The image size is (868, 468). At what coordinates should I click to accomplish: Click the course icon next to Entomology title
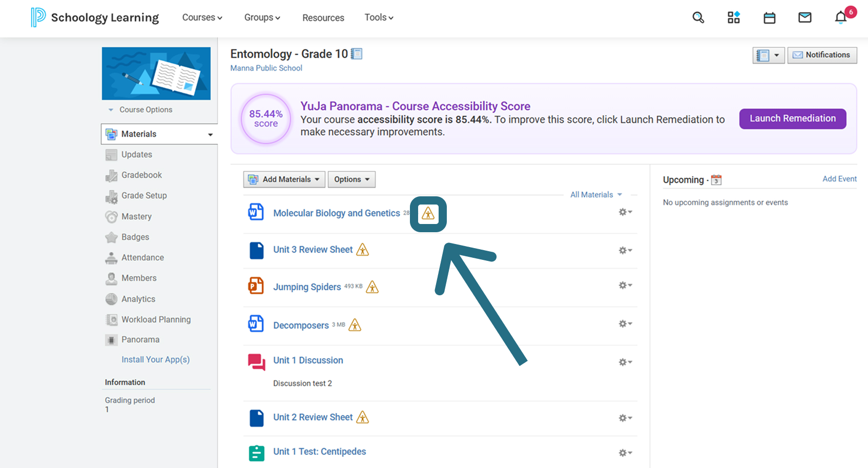pyautogui.click(x=357, y=54)
